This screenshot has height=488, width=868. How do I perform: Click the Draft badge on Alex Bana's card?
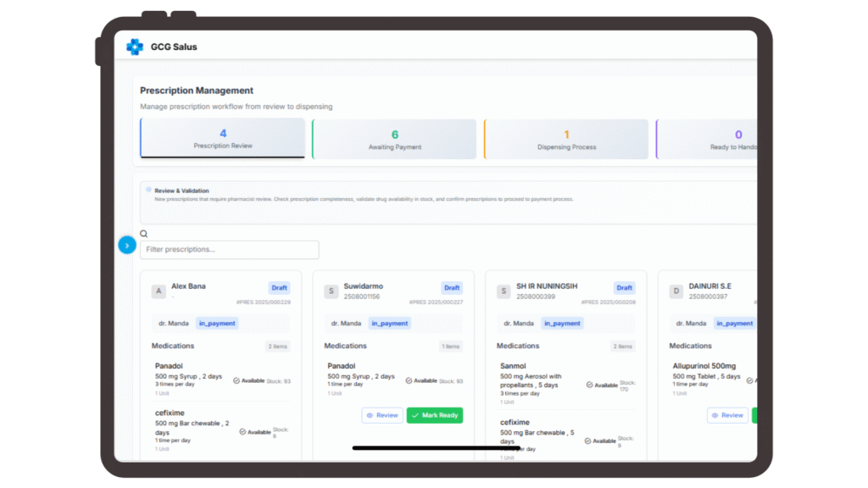(280, 288)
